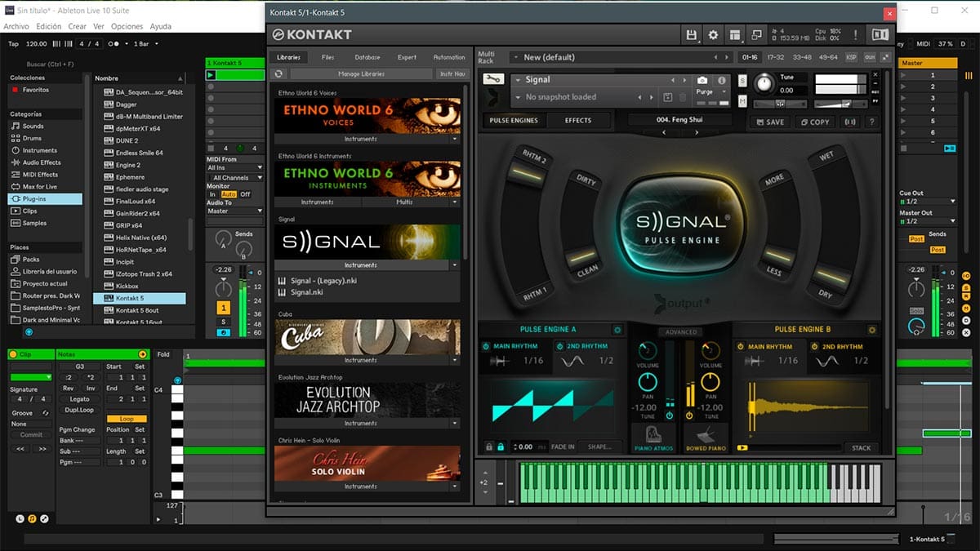Click the Signal SAVE button
The height and width of the screenshot is (551, 980).
click(x=769, y=122)
